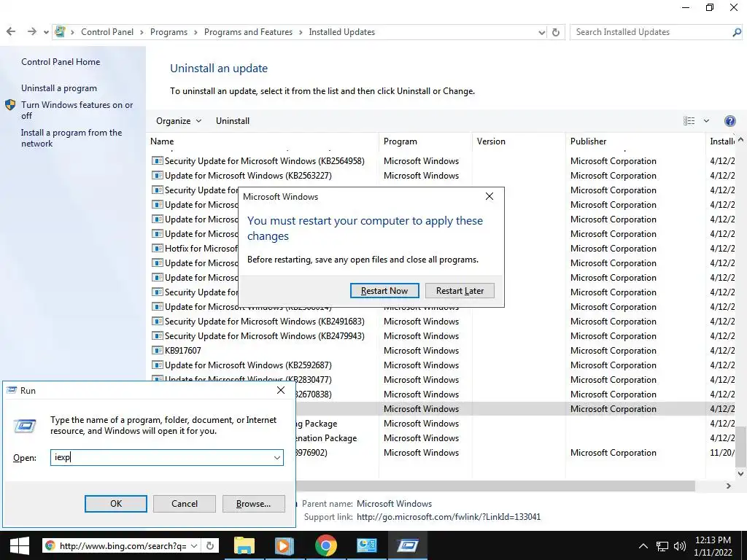Click the volume speaker tray icon
The image size is (747, 560).
tap(680, 546)
